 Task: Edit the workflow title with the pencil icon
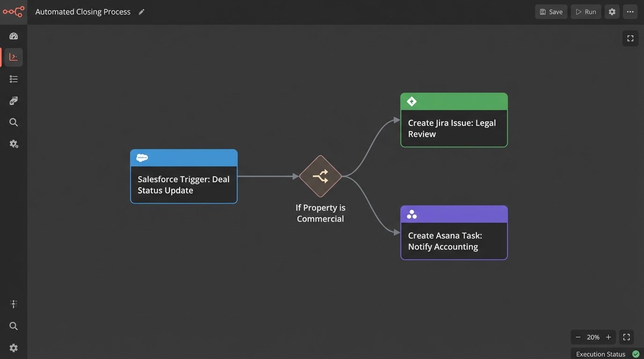pos(141,12)
